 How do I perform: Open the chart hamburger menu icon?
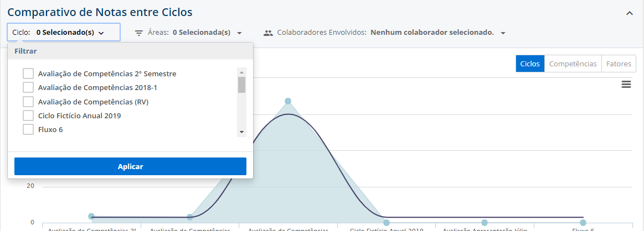tap(626, 85)
